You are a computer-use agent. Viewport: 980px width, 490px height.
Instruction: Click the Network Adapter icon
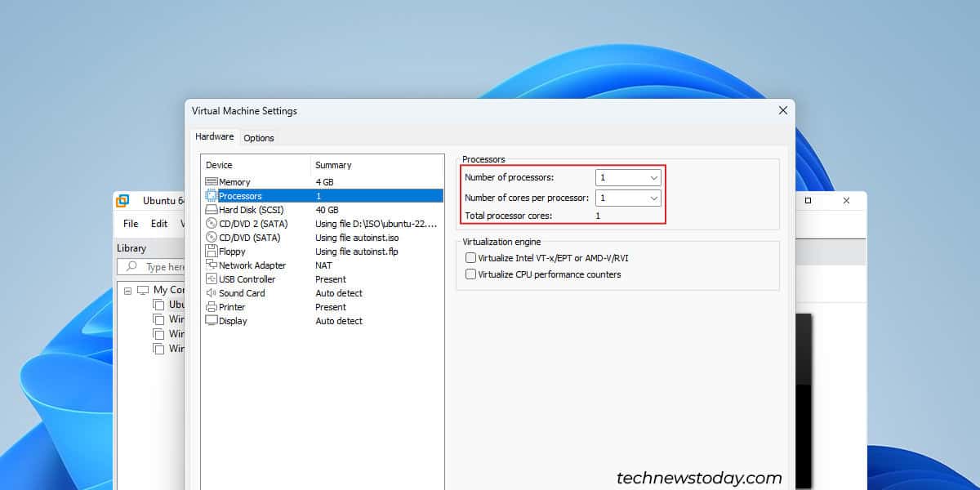point(211,265)
